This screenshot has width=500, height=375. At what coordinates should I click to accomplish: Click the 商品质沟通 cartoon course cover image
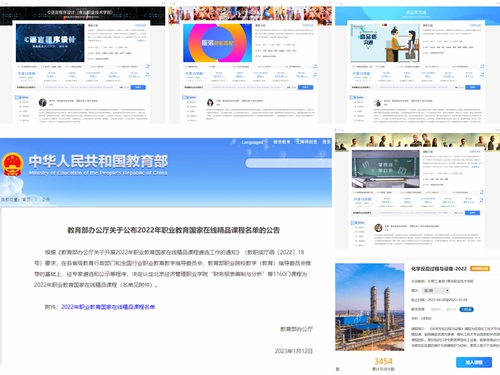click(385, 43)
